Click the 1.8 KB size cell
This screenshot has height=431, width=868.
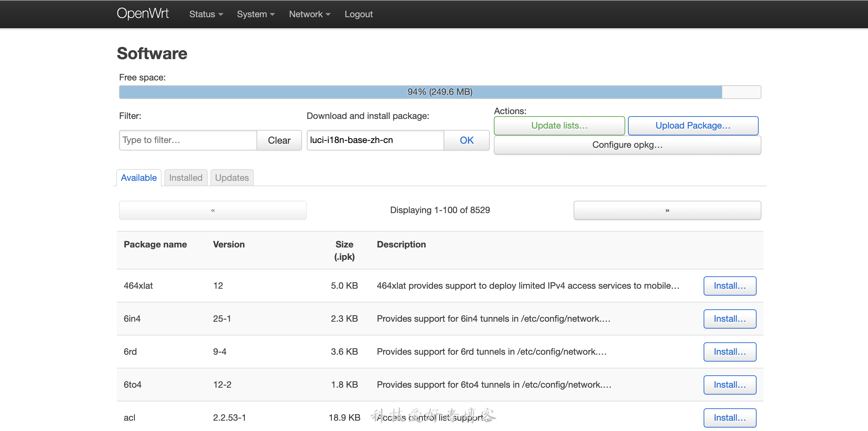pyautogui.click(x=344, y=385)
